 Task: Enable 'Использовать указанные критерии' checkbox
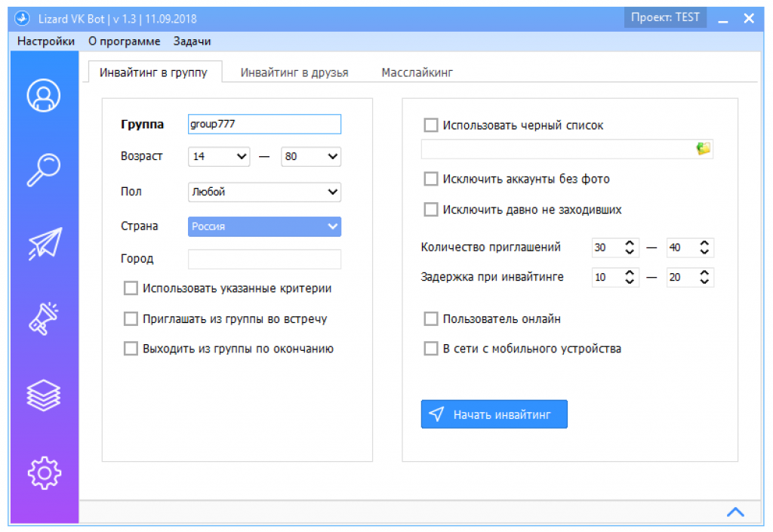pyautogui.click(x=131, y=288)
